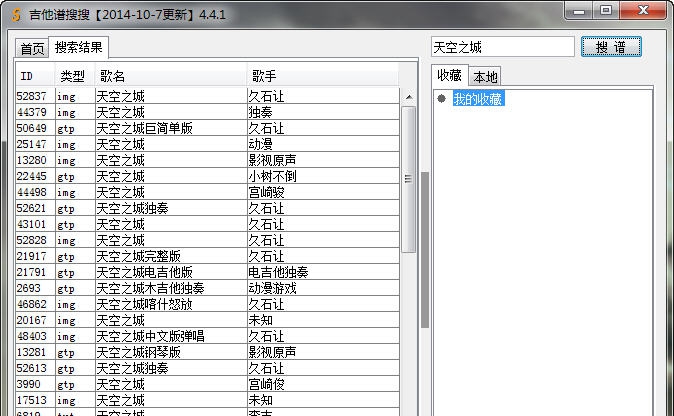Click song name 天空之城电吉他版
The image size is (674, 416).
coord(144,272)
